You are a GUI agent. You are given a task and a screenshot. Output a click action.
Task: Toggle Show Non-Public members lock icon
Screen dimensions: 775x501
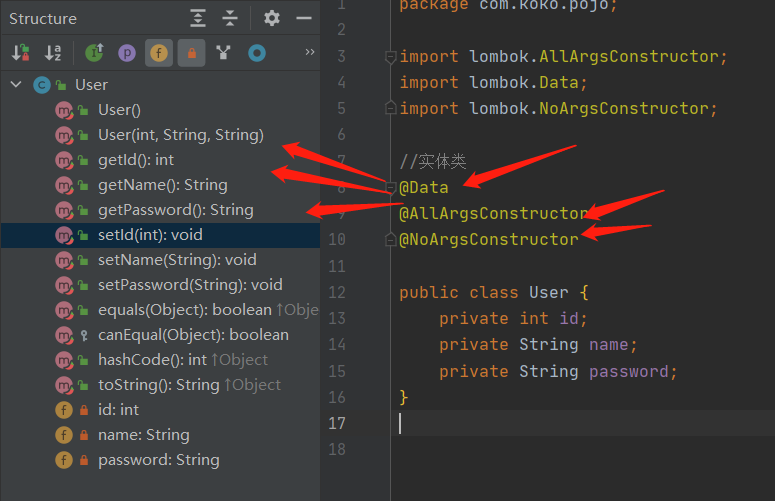click(192, 53)
